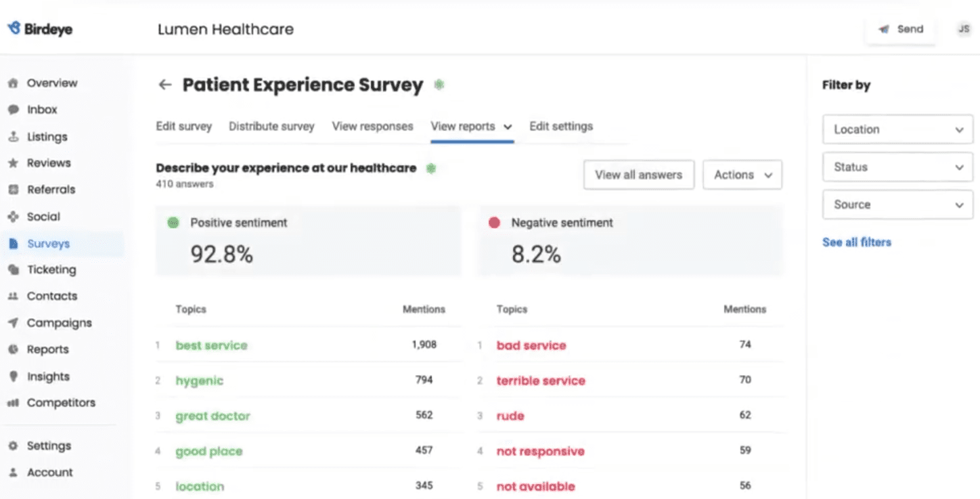The image size is (980, 499).
Task: Click the Listings icon in sidebar
Action: pos(12,137)
